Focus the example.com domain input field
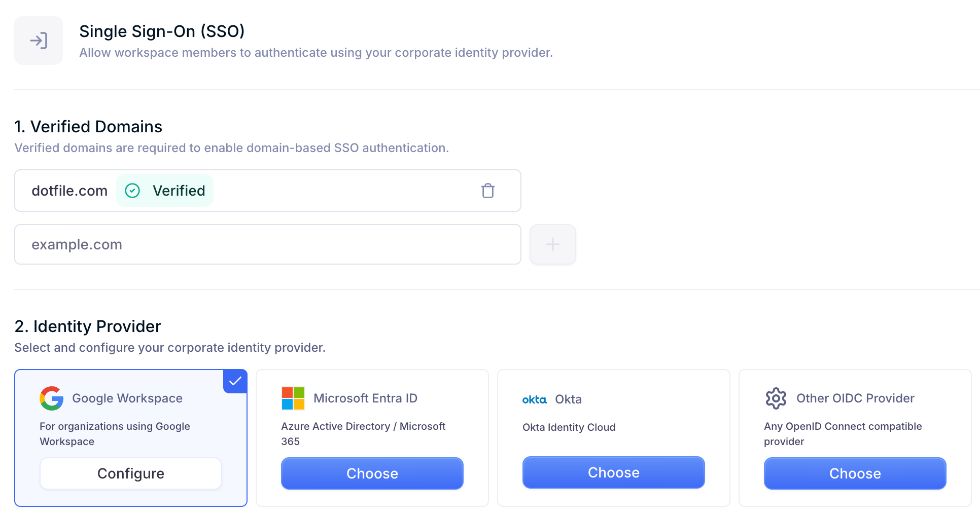Screen dimensions: 980x516 pyautogui.click(x=268, y=244)
